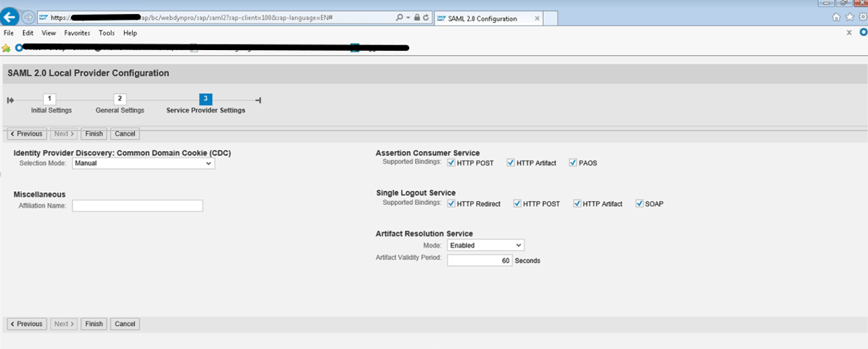Viewport: 868px width, 349px height.
Task: Uncheck HTTP POST under Assertion Consumer Service
Action: 451,163
